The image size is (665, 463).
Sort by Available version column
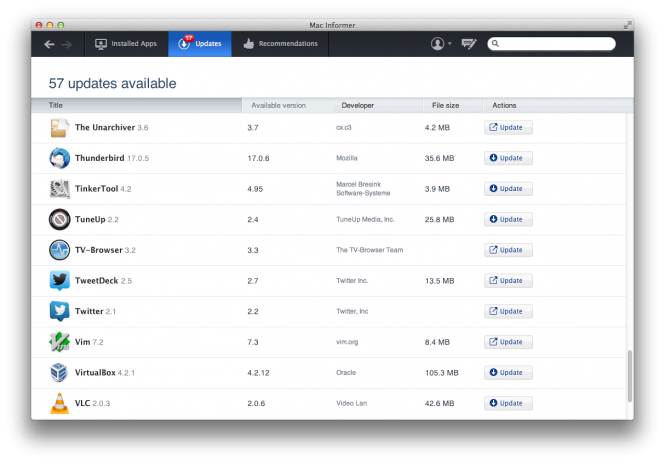(x=278, y=105)
